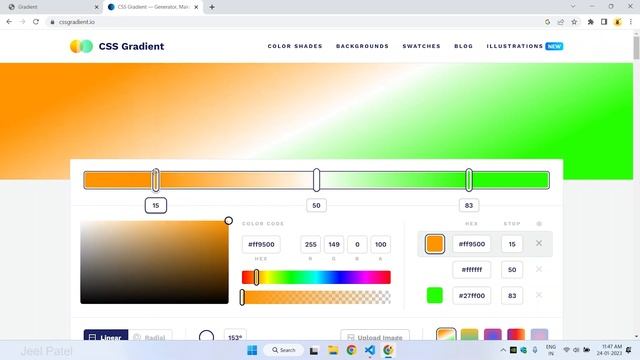This screenshot has width=640, height=360.
Task: Click the Google icon in address bar
Action: (x=547, y=22)
